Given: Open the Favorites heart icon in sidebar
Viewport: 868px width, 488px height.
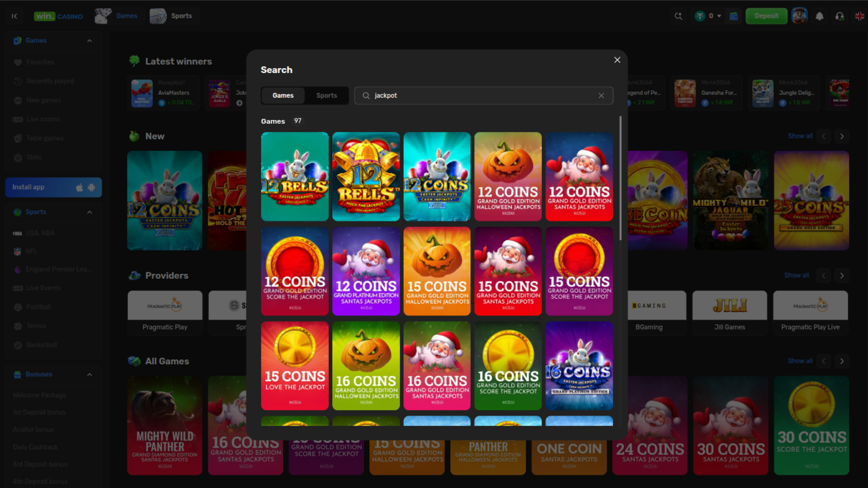Looking at the screenshot, I should click(17, 62).
